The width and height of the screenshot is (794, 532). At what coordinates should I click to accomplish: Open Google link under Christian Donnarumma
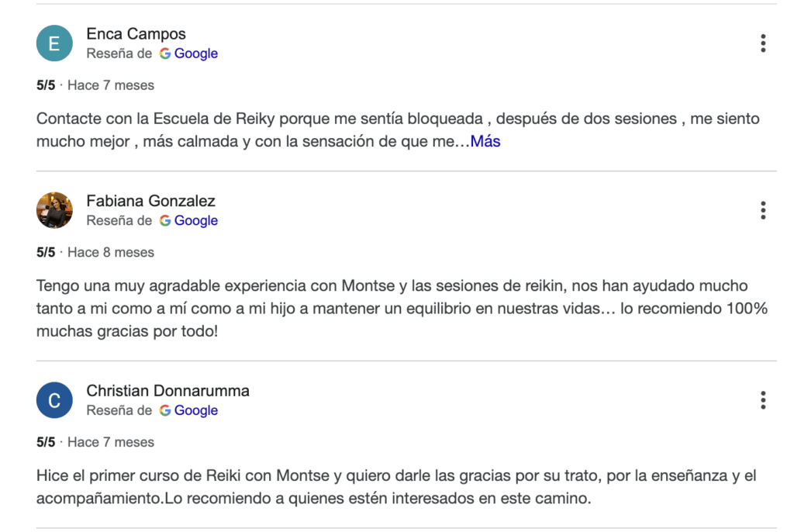(x=188, y=410)
